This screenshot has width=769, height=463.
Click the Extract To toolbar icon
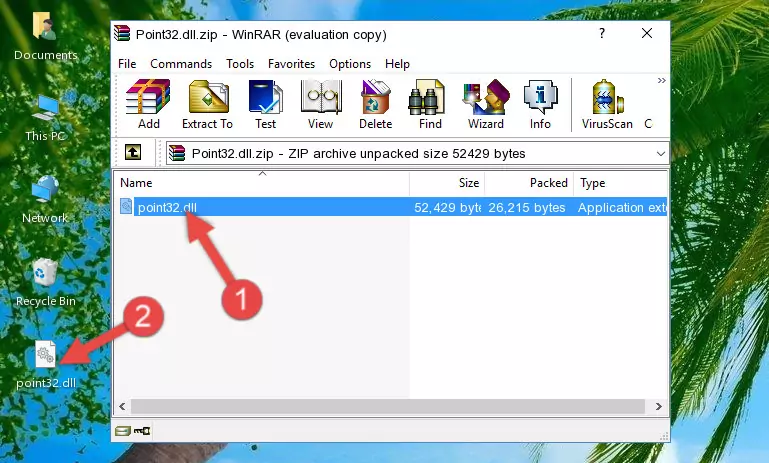[207, 104]
